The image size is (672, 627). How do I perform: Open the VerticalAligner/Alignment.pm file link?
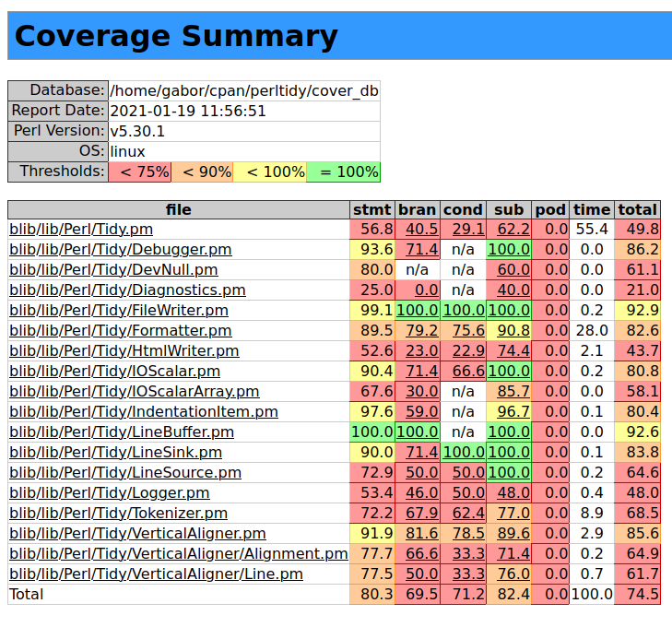click(x=178, y=554)
